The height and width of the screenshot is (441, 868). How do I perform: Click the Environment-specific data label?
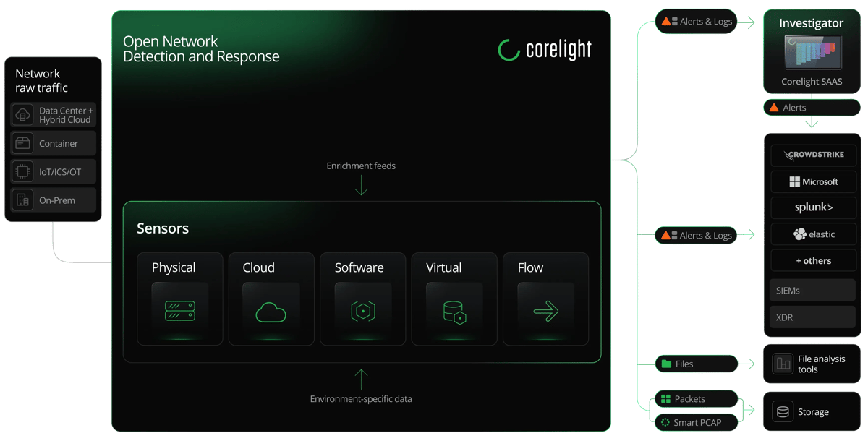361,399
